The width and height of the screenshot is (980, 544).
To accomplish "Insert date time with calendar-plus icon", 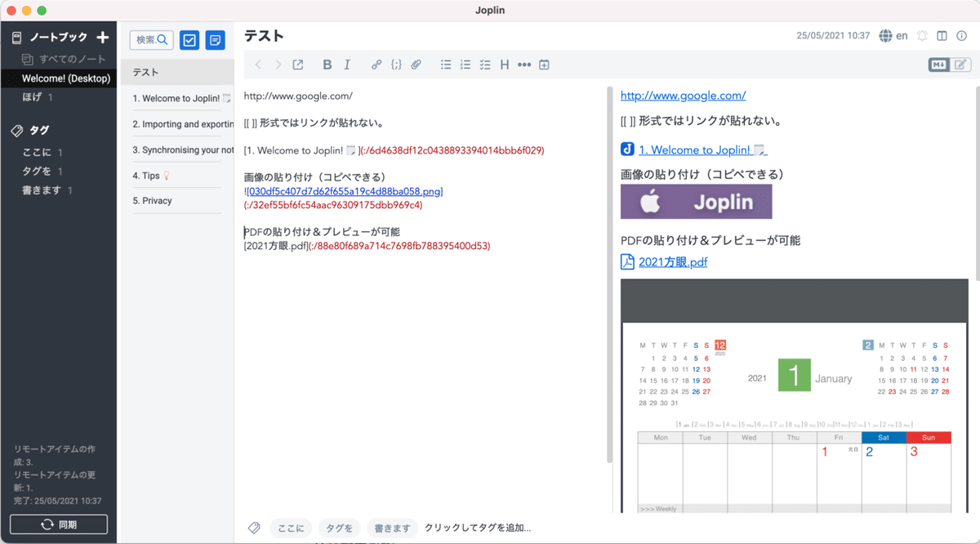I will tap(544, 65).
